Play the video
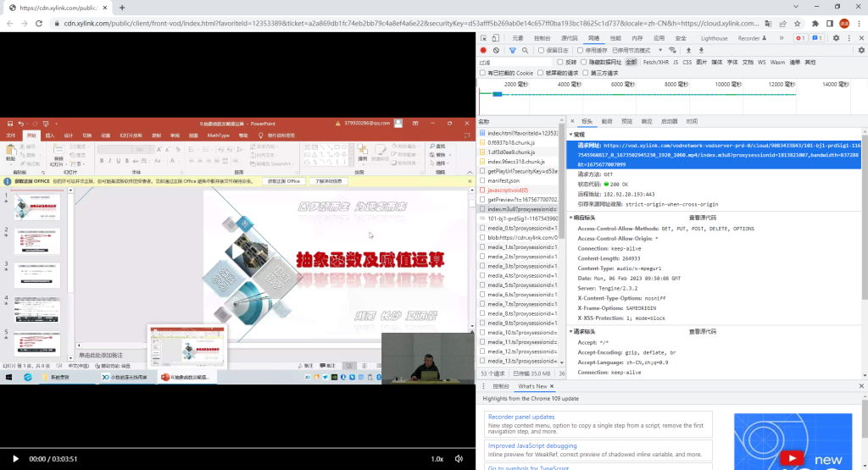Screen dimensions: 868x470 [x=14, y=459]
